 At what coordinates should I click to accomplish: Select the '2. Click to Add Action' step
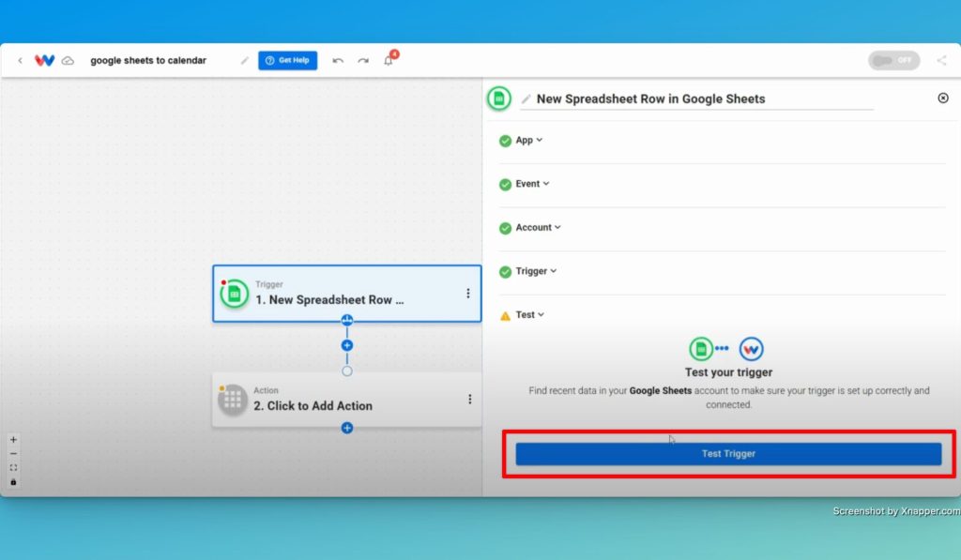347,400
